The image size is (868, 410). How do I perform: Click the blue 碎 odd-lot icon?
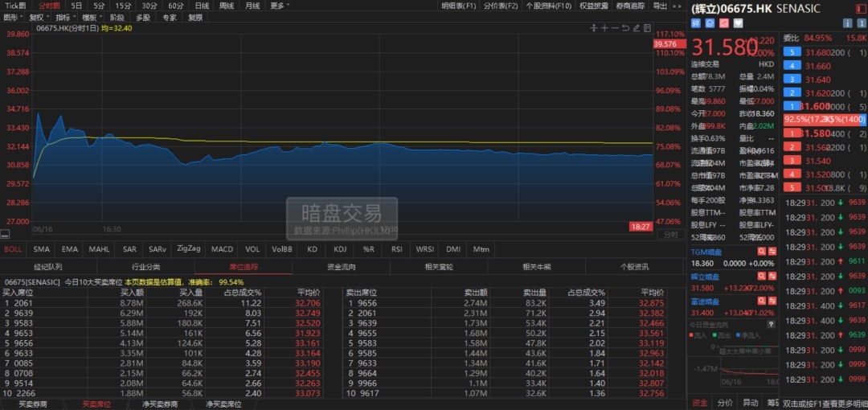(696, 23)
